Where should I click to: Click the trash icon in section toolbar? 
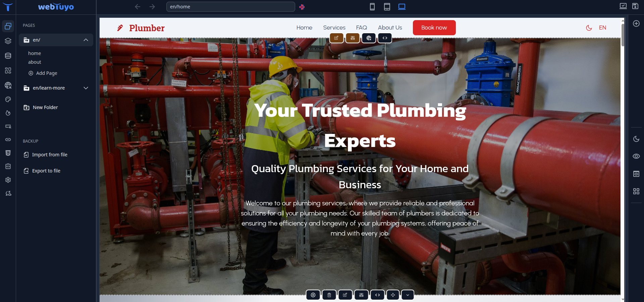coord(329,295)
